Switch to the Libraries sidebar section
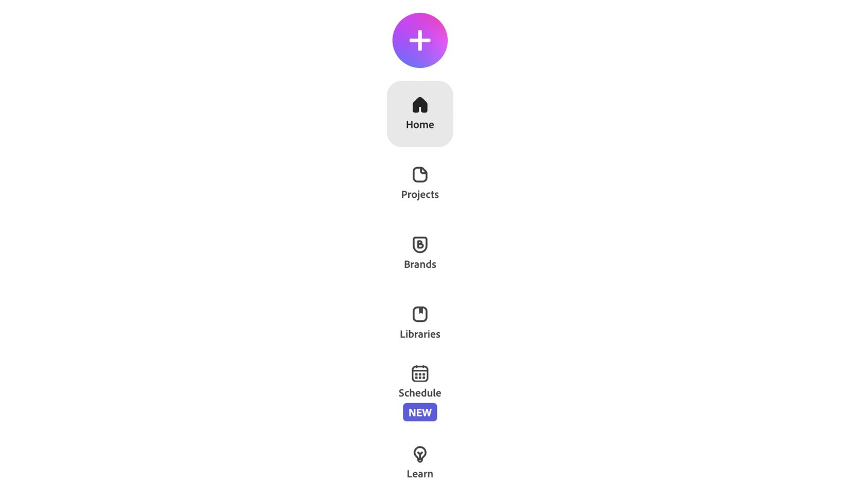The height and width of the screenshot is (504, 849). click(420, 323)
